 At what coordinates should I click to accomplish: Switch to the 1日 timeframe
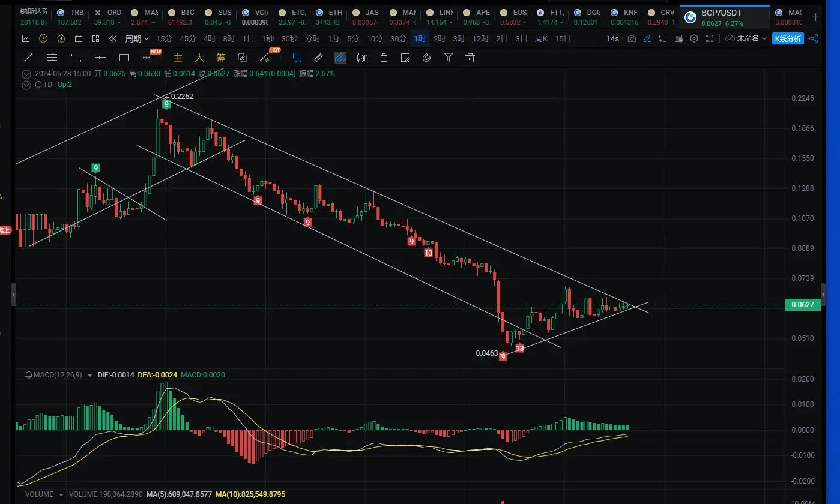pyautogui.click(x=248, y=39)
